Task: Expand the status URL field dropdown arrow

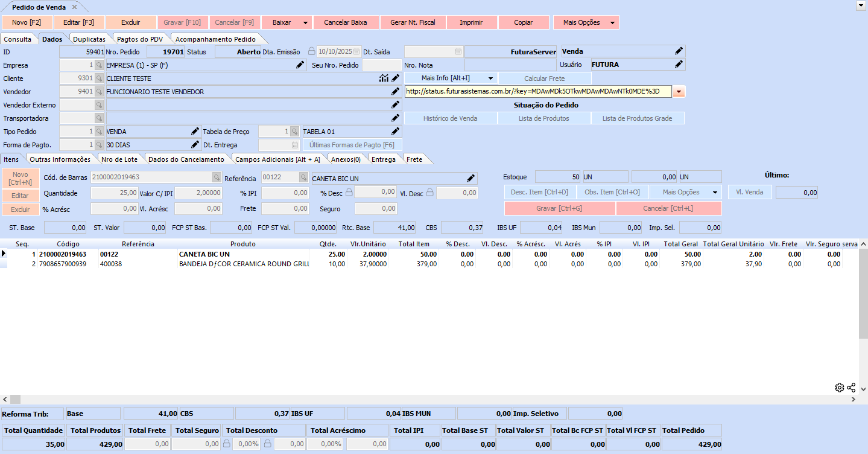Action: click(x=679, y=92)
